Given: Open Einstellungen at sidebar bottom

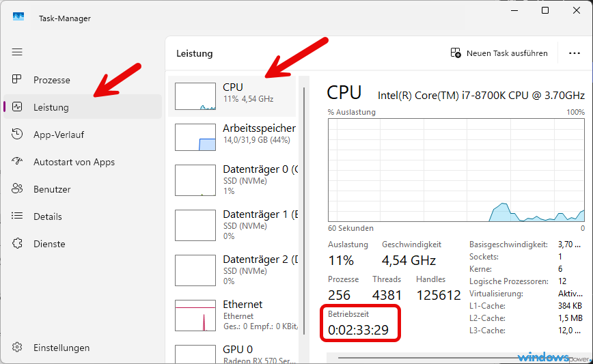Looking at the screenshot, I should point(83,348).
